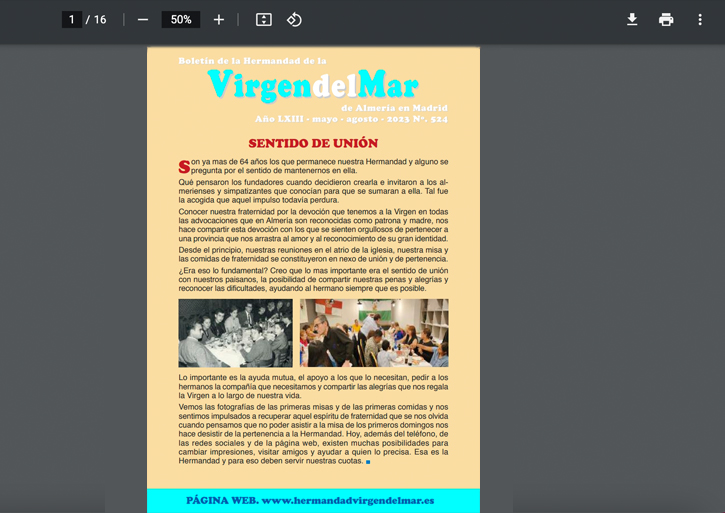The height and width of the screenshot is (513, 725).
Task: Click the SENTIDO DE UNIÓN heading
Action: (313, 143)
